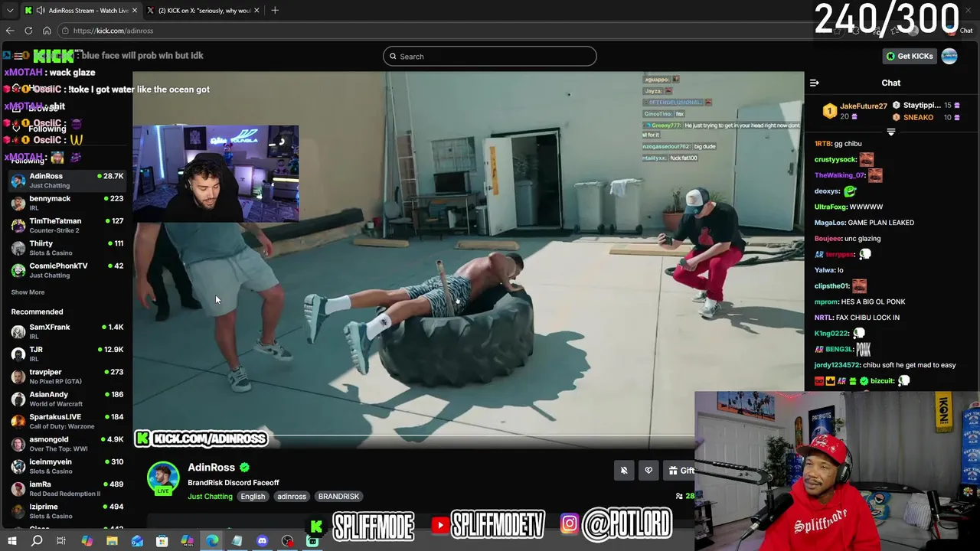Select the BRANDRISK stream tag
Image resolution: width=980 pixels, height=551 pixels.
pos(338,497)
